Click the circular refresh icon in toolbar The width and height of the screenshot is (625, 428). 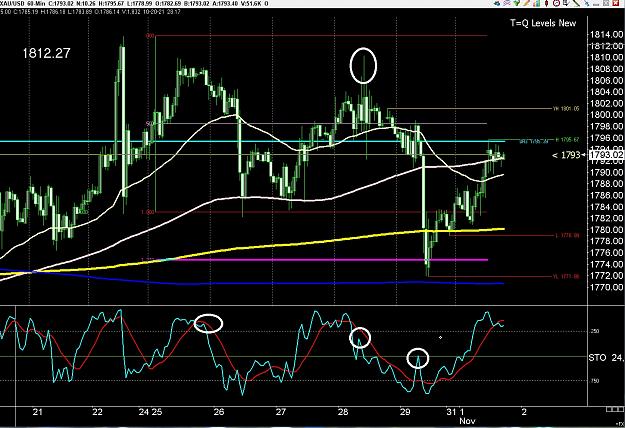point(556,3)
